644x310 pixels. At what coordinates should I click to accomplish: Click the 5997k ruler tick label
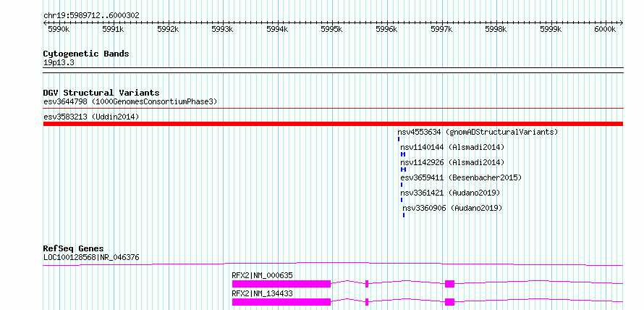[441, 29]
